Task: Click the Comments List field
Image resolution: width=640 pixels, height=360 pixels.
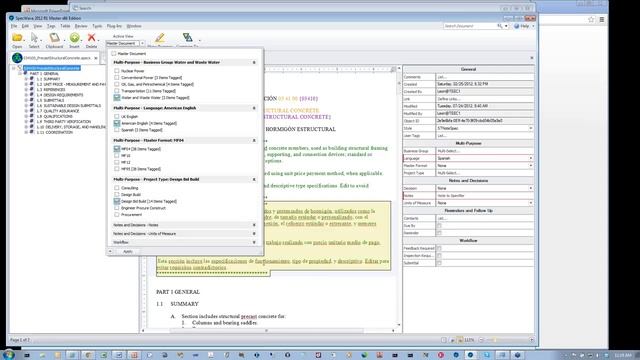Action: click(484, 77)
